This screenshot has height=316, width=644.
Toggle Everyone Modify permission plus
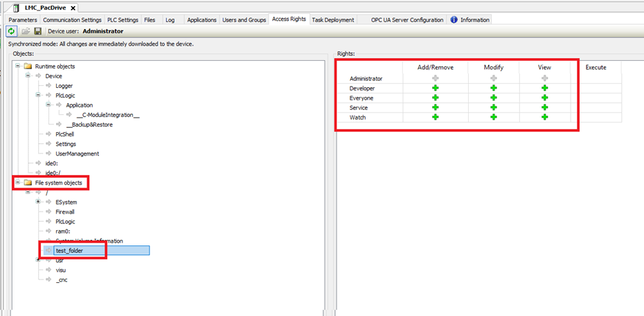click(494, 98)
